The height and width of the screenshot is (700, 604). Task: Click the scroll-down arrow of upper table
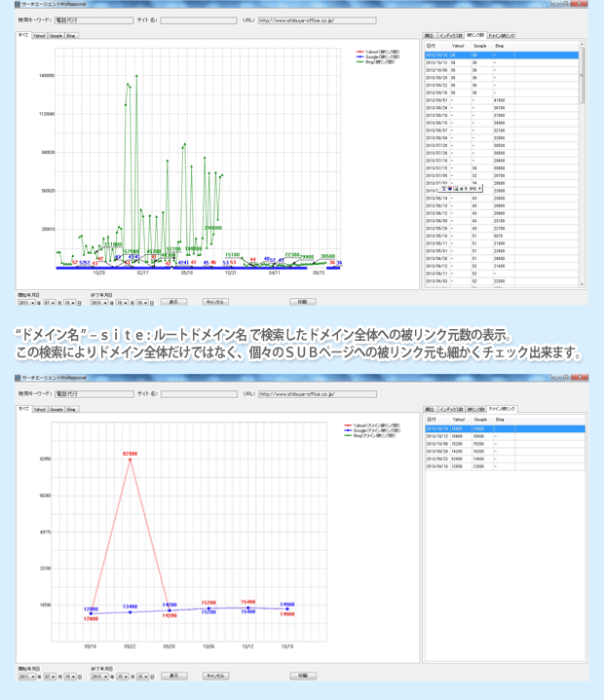582,284
